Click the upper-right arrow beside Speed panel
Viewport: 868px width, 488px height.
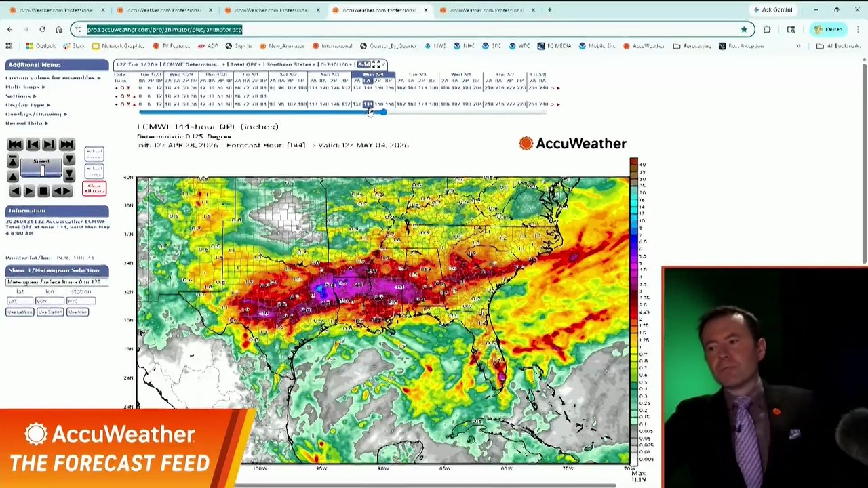(69, 161)
